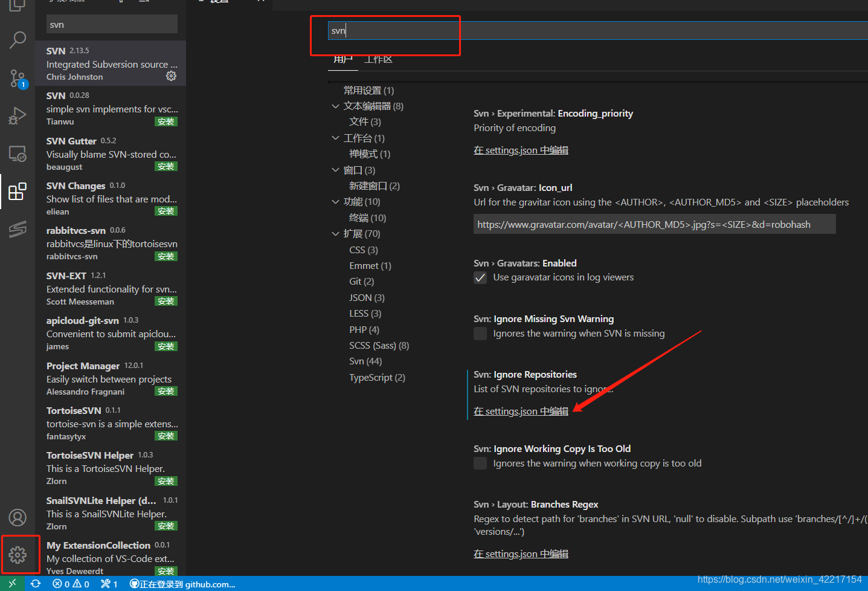Open Remote Explorer view icon
This screenshot has width=868, height=591.
(18, 153)
